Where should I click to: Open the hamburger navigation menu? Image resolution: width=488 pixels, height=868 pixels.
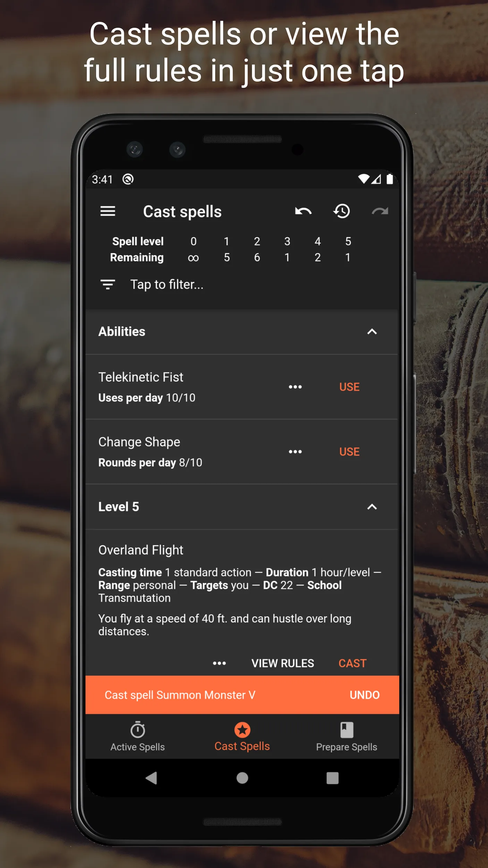coord(108,211)
